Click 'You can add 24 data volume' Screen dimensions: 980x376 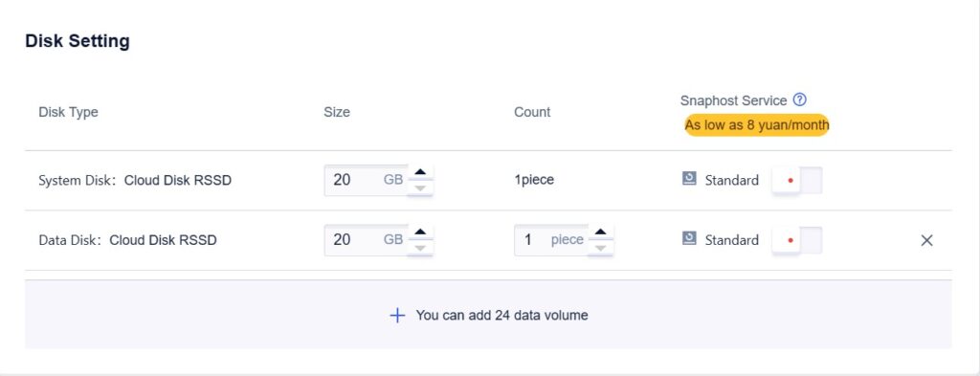pyautogui.click(x=501, y=316)
